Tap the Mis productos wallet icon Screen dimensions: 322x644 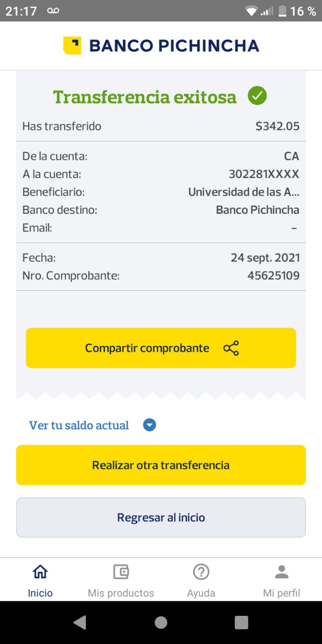click(x=121, y=572)
